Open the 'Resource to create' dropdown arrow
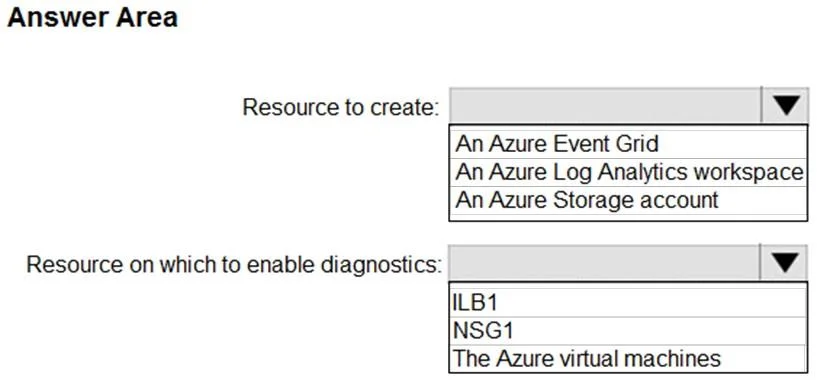 tap(786, 106)
